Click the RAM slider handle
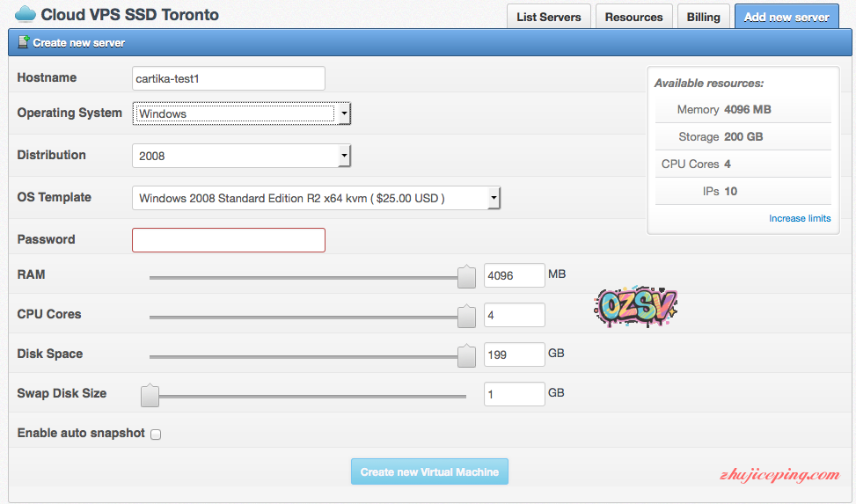The height and width of the screenshot is (504, 856). click(x=467, y=277)
